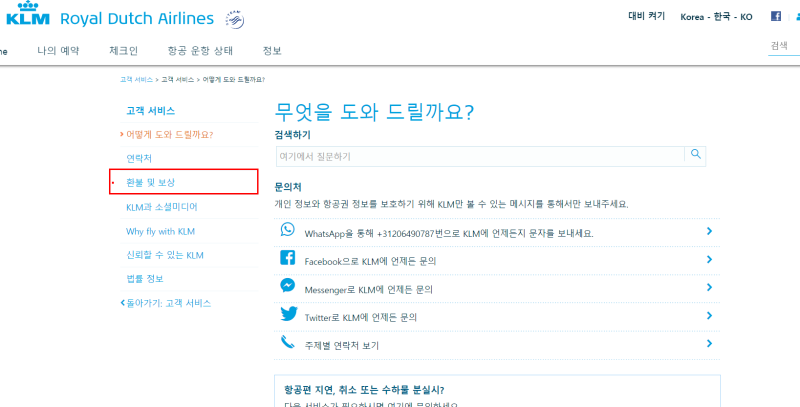Open the 고객 서비스 sidebar heading

coord(151,111)
